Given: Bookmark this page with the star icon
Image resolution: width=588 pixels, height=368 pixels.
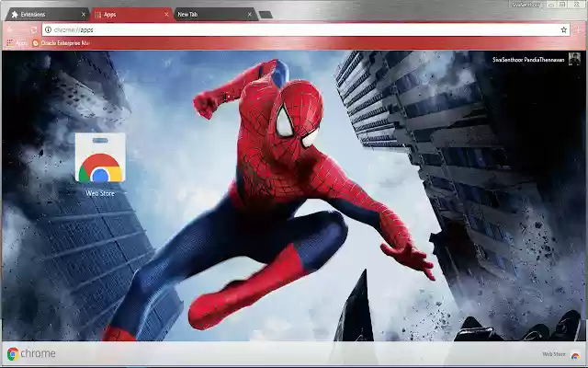Looking at the screenshot, I should (563, 29).
